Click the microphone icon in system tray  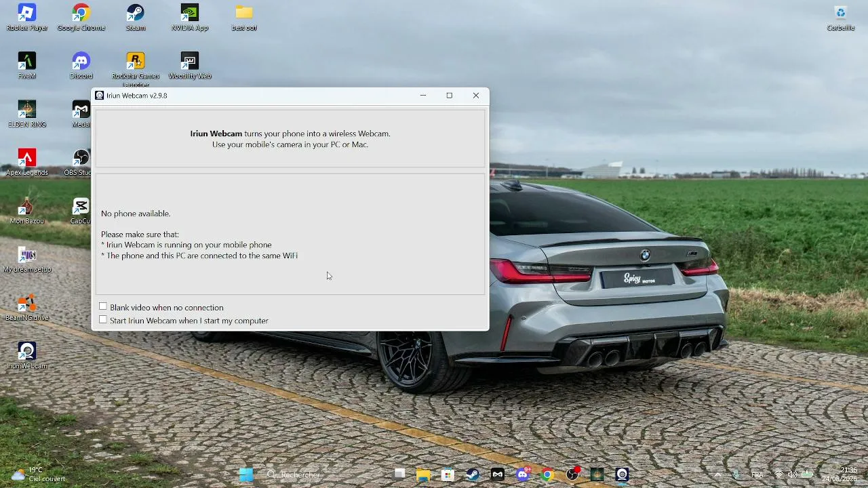pos(736,474)
